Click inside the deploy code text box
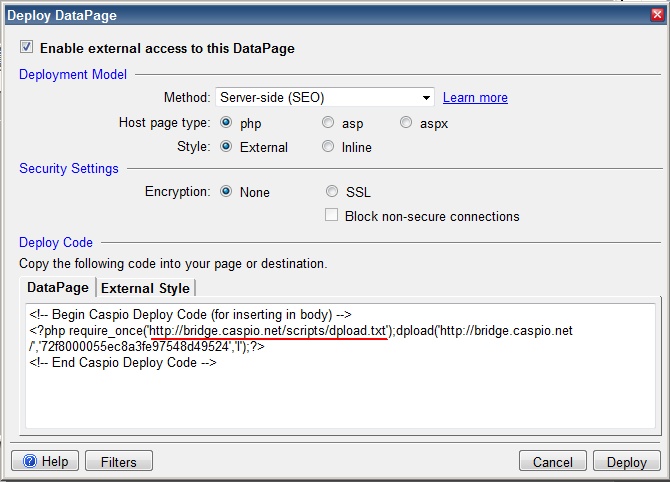This screenshot has width=670, height=482. point(340,366)
